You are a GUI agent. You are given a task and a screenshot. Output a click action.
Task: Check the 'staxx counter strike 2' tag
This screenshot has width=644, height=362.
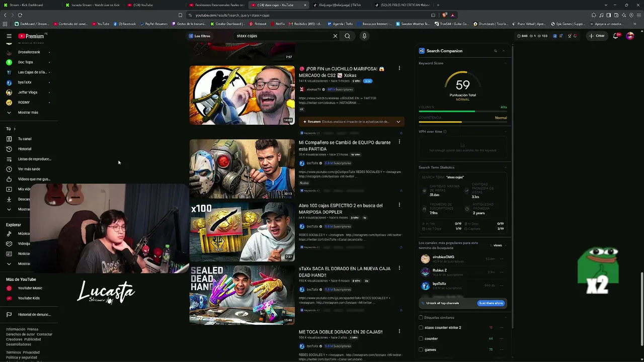421,328
